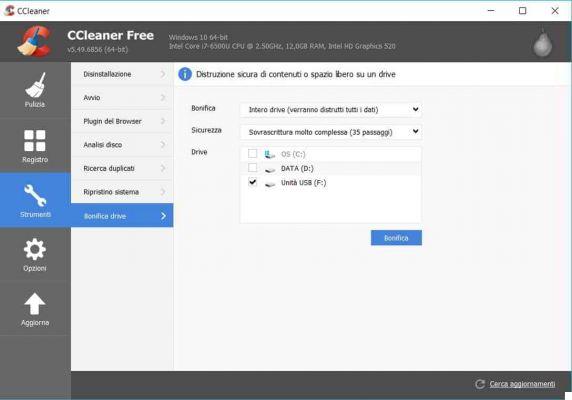This screenshot has height=400, width=572.
Task: Click the chevron next to Avvio
Action: pos(163,98)
